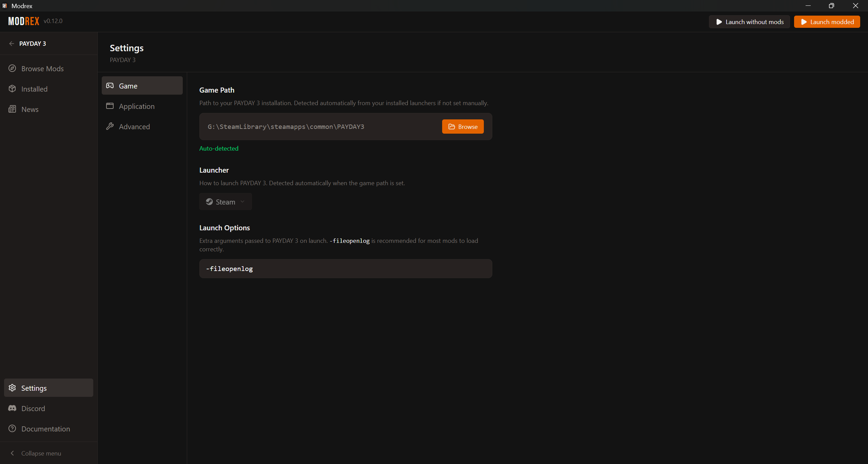
Task: Click the Game Path section heading
Action: click(x=217, y=90)
